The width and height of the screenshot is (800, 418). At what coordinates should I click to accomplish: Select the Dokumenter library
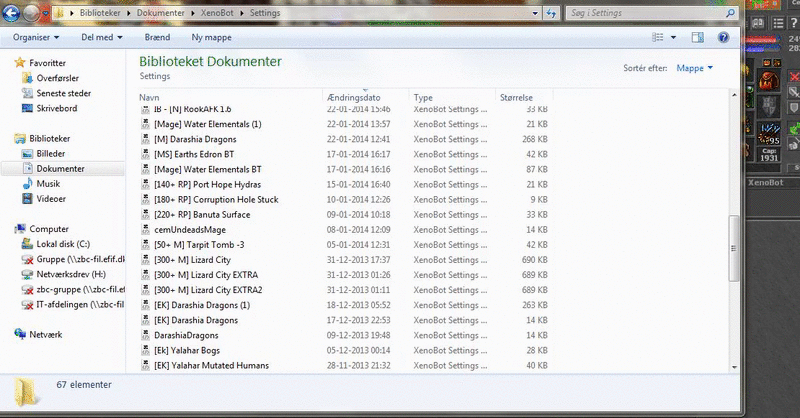pos(60,168)
